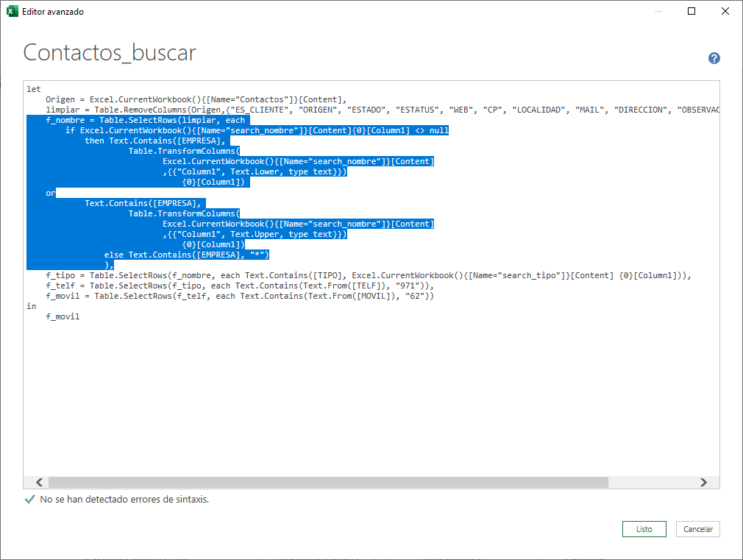Click the horizontal scrollbar thumb

(328, 482)
